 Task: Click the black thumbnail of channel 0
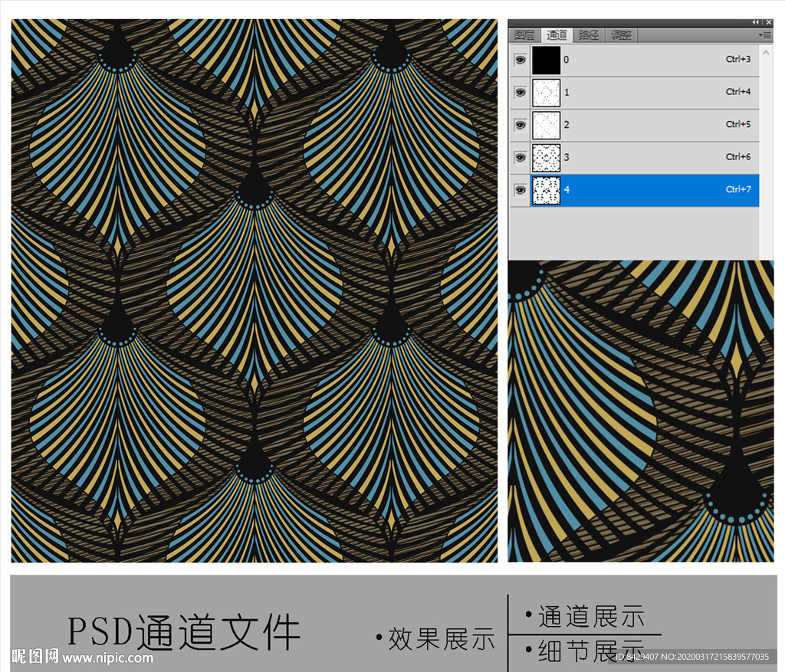546,60
